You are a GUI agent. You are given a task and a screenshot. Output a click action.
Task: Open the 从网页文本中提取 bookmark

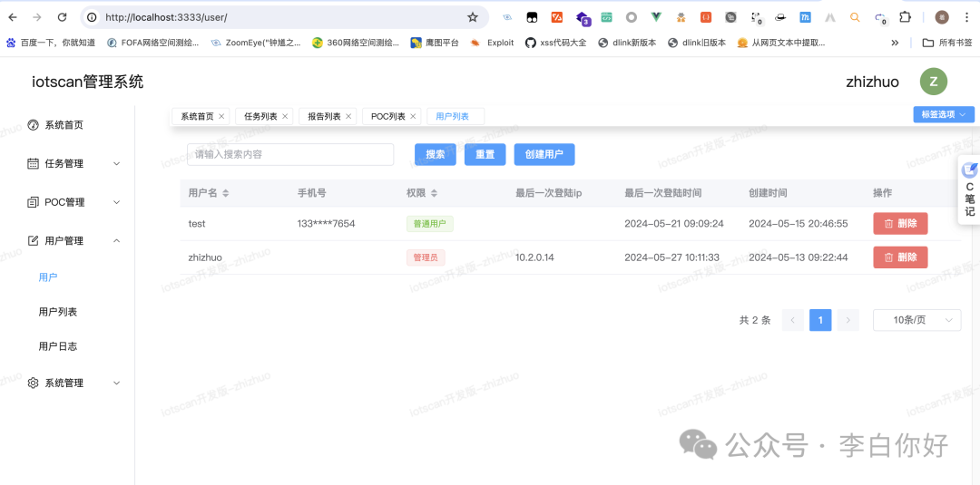[781, 43]
